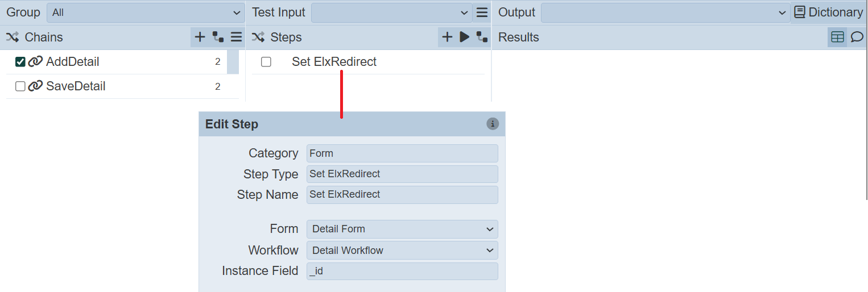The image size is (868, 292).
Task: Add a new step with plus icon
Action: 447,37
